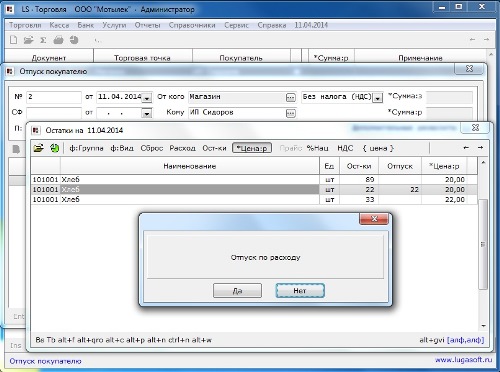This screenshot has width=500, height=372.
Task: Open the folder icon in main toolbar
Action: [x=29, y=40]
